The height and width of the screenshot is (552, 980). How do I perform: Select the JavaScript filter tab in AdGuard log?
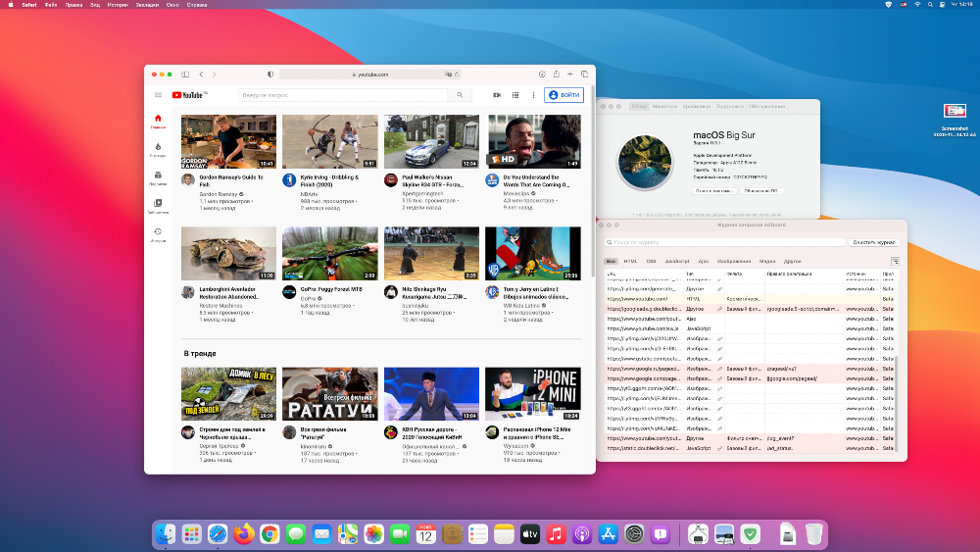(x=677, y=262)
